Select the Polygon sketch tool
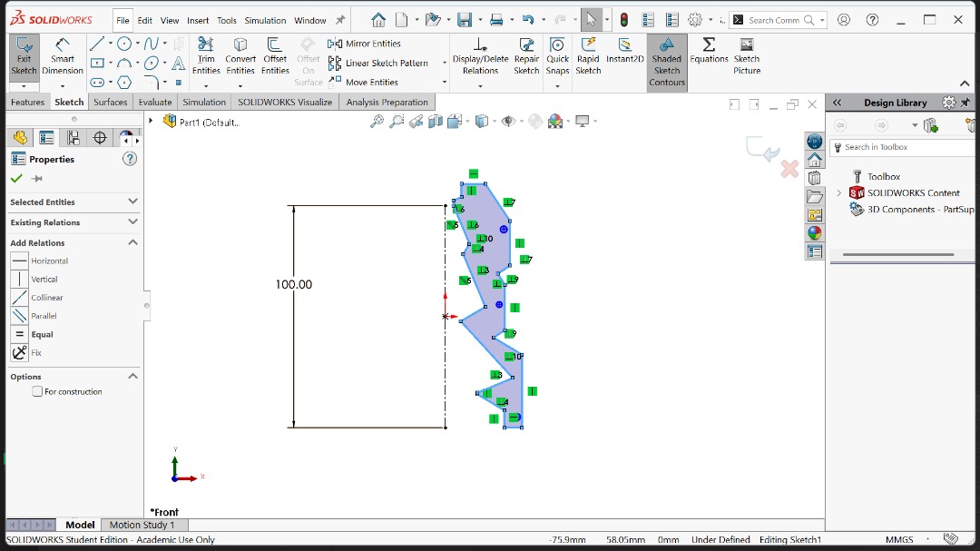Image resolution: width=980 pixels, height=551 pixels. tap(124, 83)
